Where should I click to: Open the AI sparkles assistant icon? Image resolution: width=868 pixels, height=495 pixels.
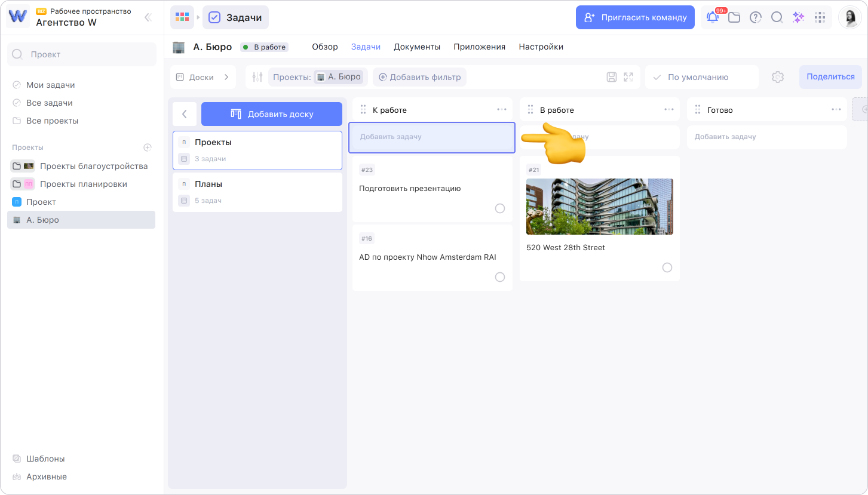[x=799, y=17]
